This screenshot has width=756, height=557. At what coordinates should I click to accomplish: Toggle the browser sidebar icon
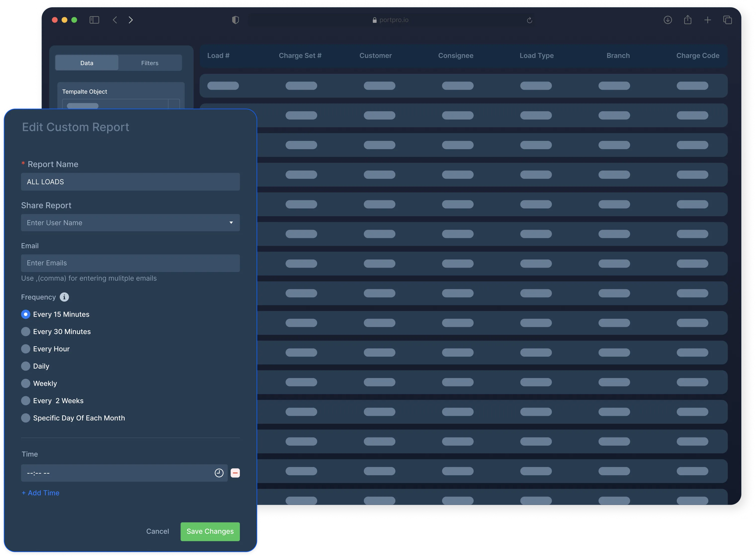[x=94, y=20]
